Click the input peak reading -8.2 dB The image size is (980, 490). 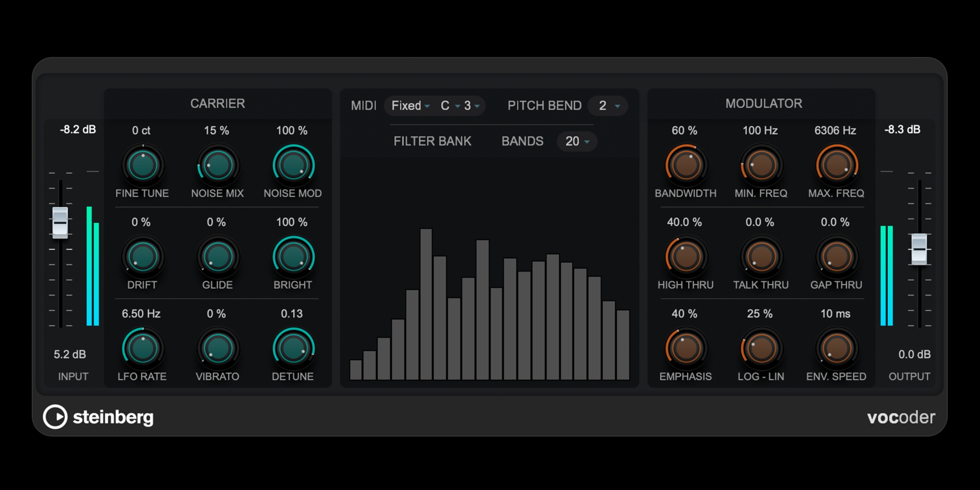[78, 129]
